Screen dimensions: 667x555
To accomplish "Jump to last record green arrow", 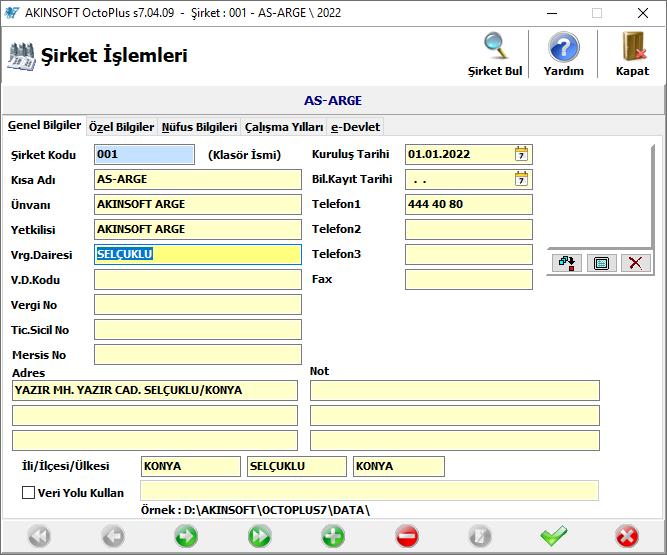I will (x=259, y=536).
